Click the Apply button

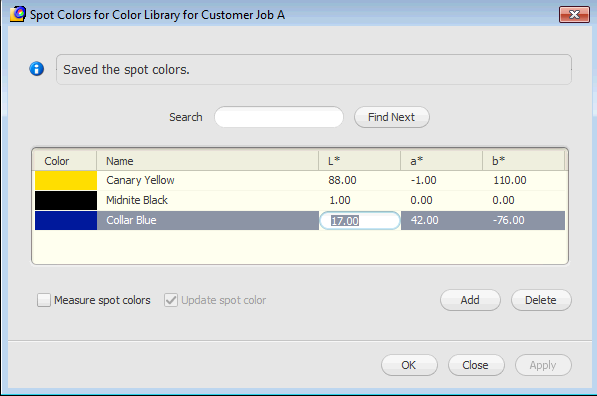click(543, 365)
